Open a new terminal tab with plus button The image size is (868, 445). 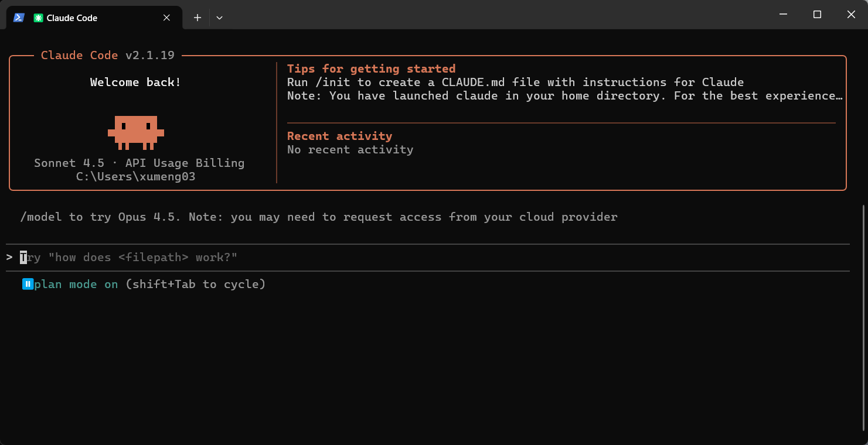(198, 18)
